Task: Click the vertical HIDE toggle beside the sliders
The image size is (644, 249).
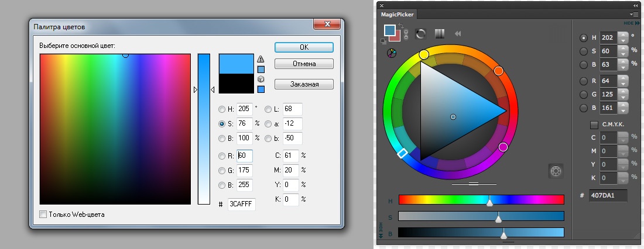Action: pos(381,229)
